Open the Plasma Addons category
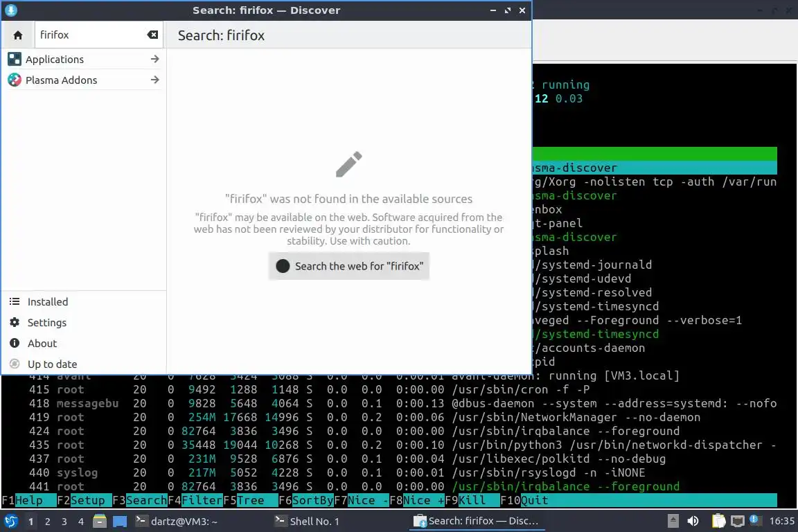The height and width of the screenshot is (532, 798). (83, 80)
